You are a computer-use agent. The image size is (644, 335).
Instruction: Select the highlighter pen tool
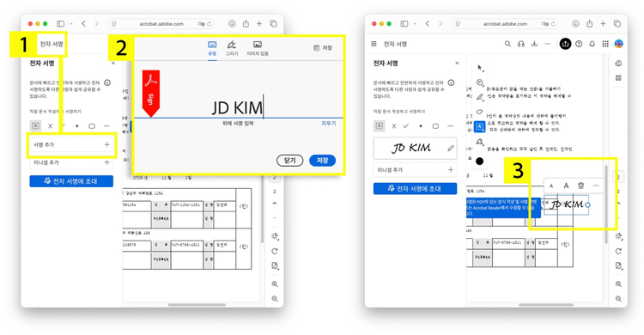pos(479,97)
